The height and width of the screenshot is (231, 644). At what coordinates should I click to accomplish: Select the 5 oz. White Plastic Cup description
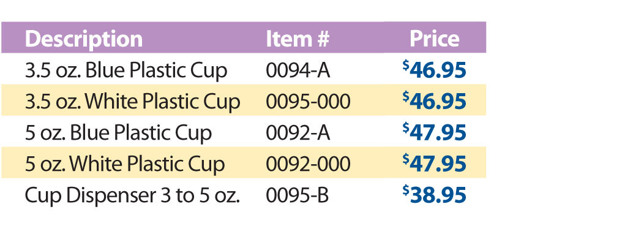coord(125,164)
